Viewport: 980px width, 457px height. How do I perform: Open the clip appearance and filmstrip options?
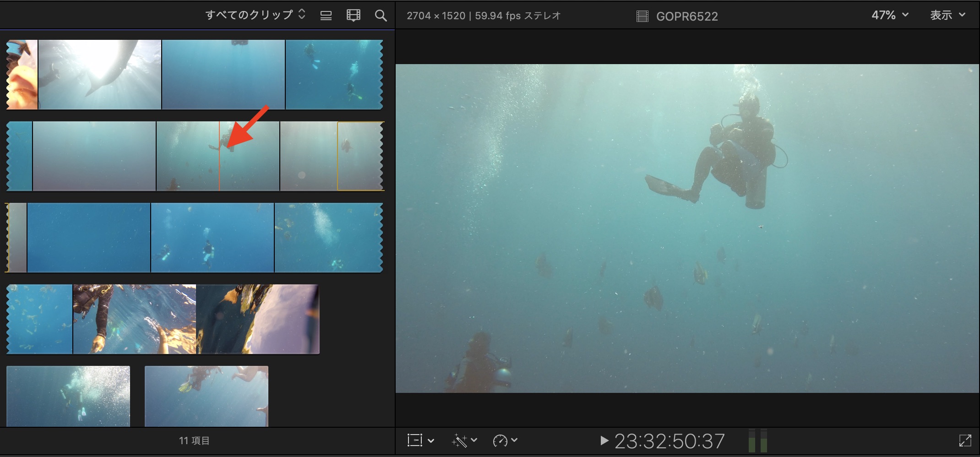coord(353,16)
